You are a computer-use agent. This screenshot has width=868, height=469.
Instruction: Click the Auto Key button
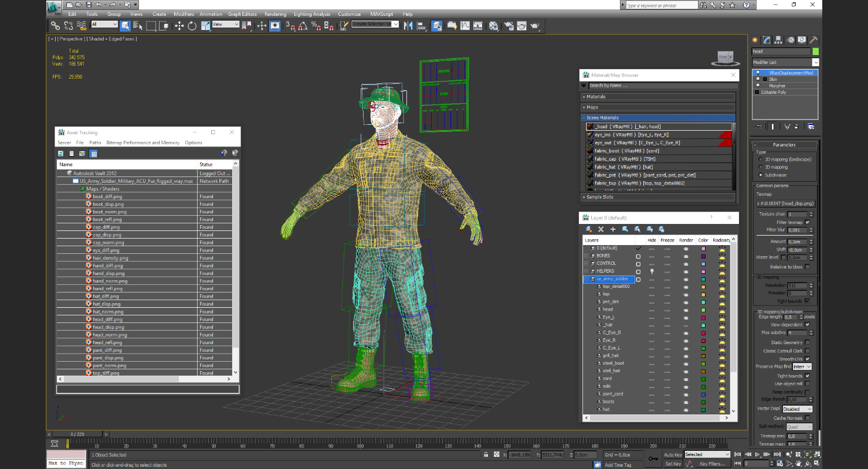click(673, 454)
